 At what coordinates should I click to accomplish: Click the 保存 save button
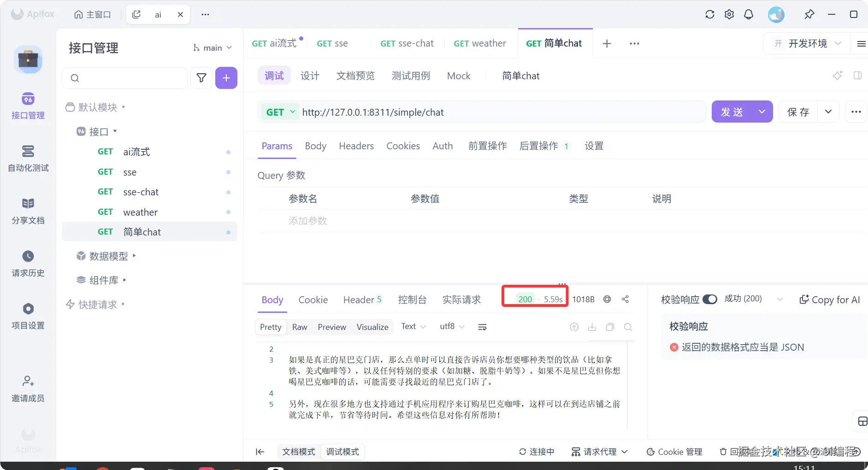[x=798, y=112]
